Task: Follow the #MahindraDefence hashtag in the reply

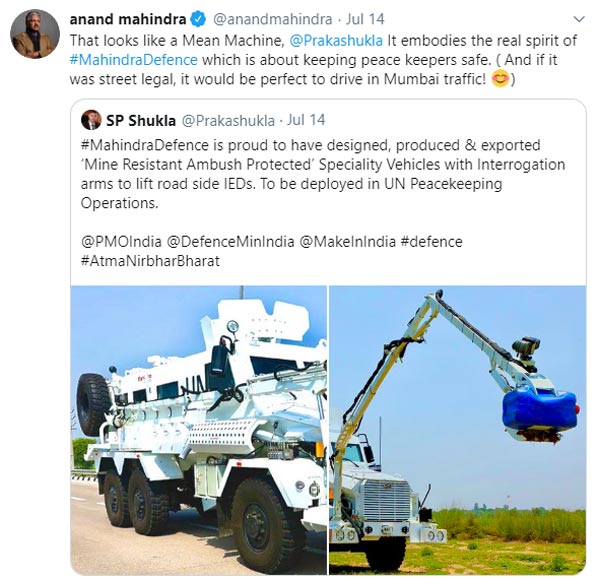Action: click(134, 60)
